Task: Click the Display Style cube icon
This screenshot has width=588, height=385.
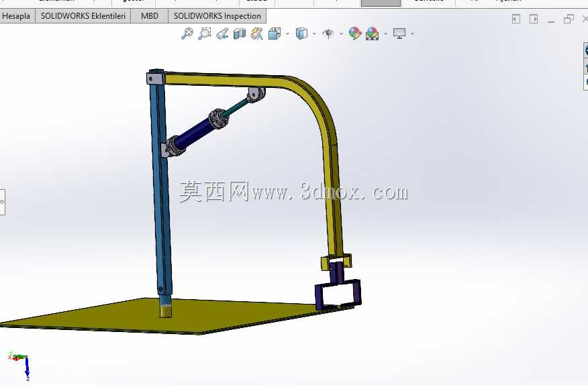Action: [x=301, y=34]
